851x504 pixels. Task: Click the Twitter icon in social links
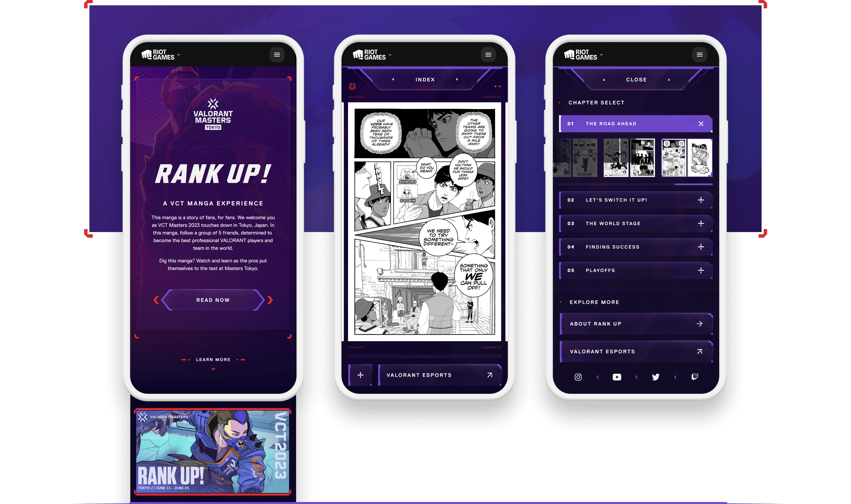click(x=656, y=376)
